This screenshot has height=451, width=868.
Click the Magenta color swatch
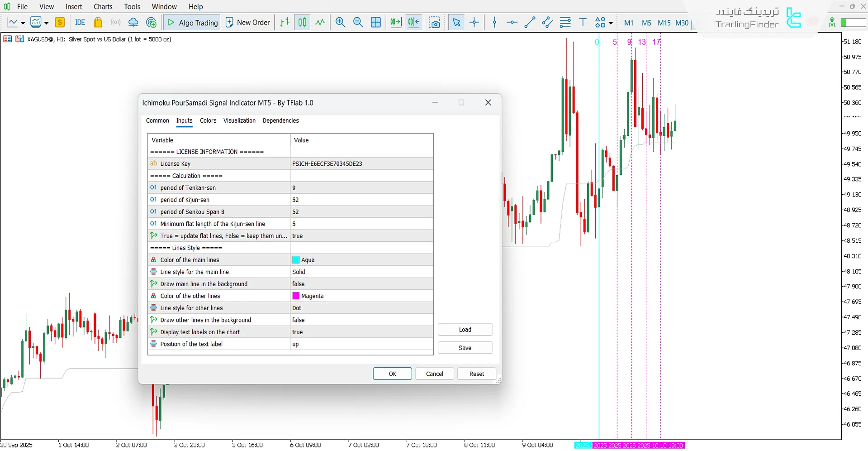[x=296, y=296]
